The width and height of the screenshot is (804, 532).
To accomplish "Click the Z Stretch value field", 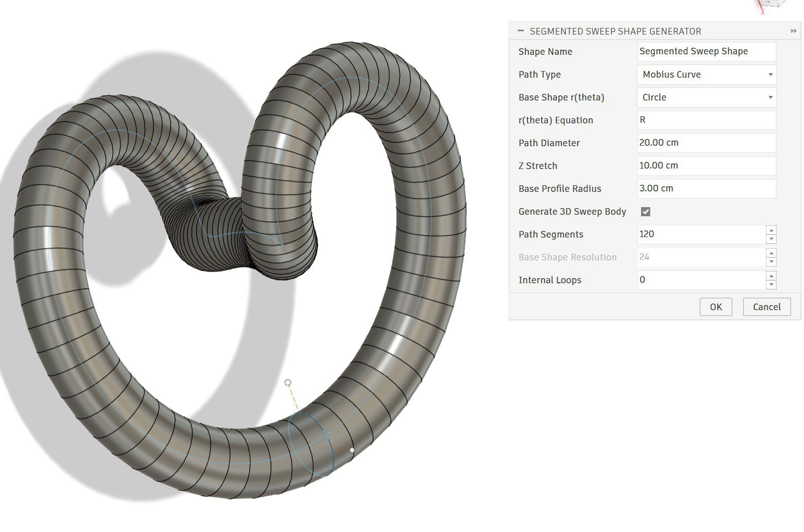I will pyautogui.click(x=706, y=166).
